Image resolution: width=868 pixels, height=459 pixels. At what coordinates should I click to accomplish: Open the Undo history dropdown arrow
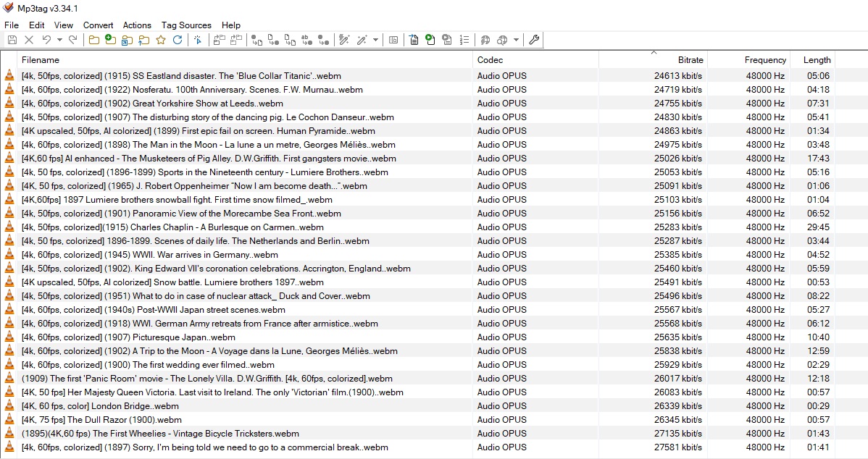click(x=59, y=40)
